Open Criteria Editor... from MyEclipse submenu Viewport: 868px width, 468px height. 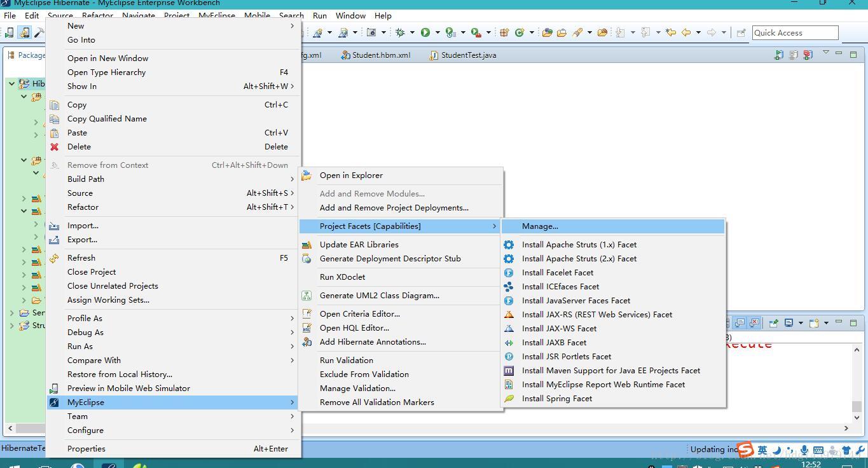pyautogui.click(x=400, y=314)
